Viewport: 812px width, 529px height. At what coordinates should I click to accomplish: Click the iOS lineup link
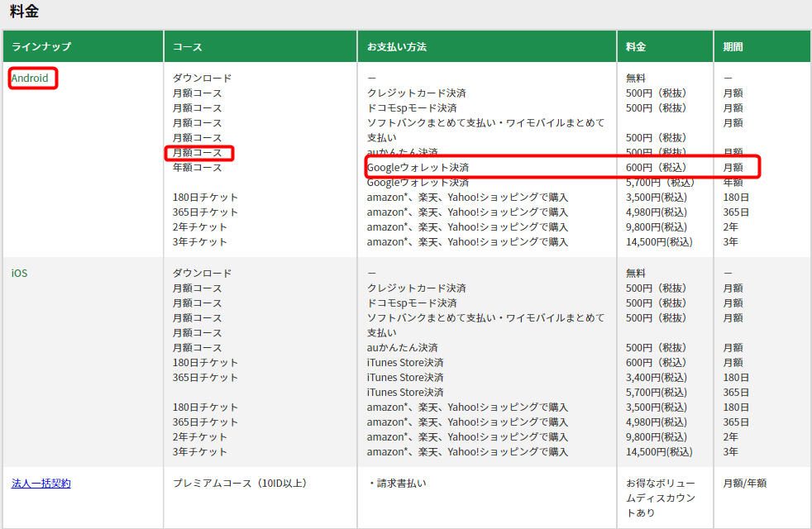[x=19, y=273]
